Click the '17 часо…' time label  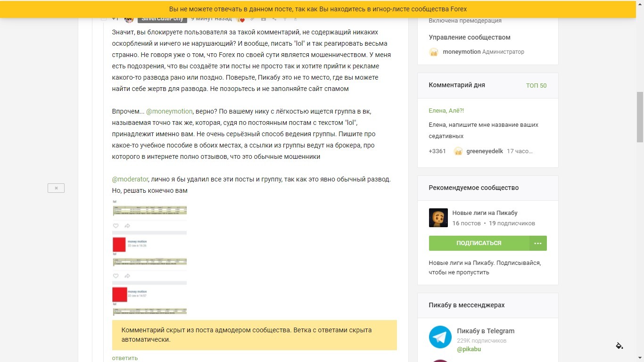[520, 151]
